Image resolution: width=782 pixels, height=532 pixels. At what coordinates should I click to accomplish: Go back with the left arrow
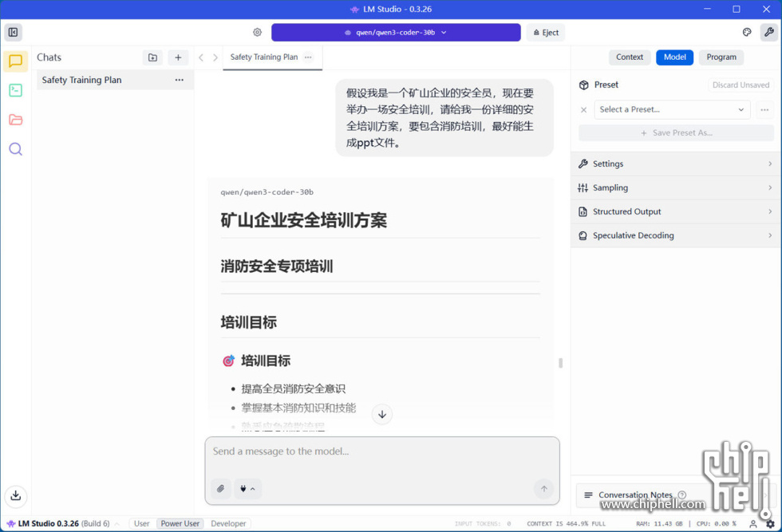pyautogui.click(x=201, y=57)
